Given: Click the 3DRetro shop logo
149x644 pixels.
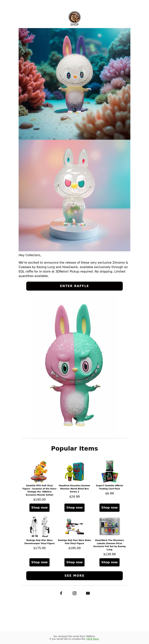Looking at the screenshot, I should coord(74,17).
